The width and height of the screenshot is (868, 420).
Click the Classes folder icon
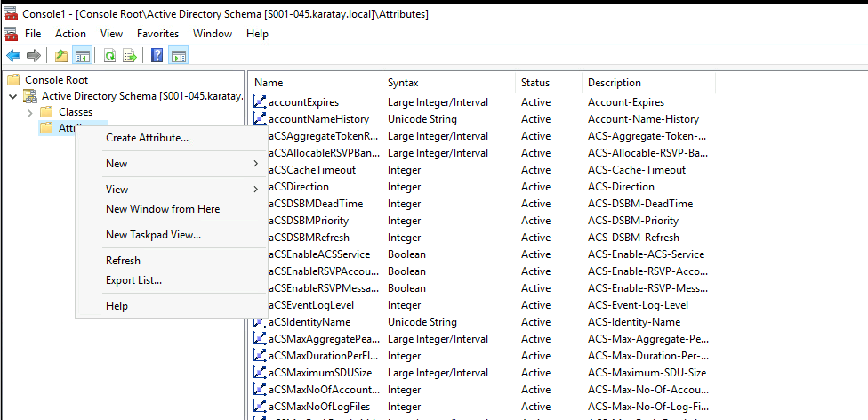(46, 112)
